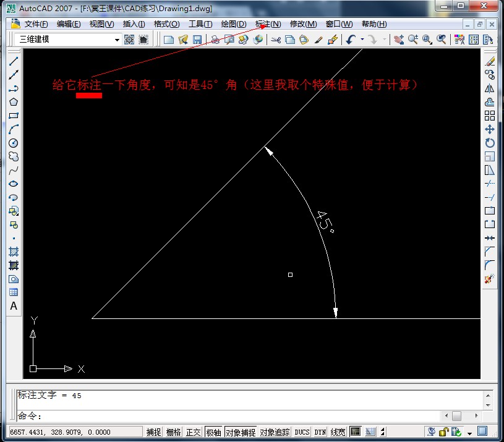
Task: Open the 绘图(D) menu
Action: coord(234,24)
